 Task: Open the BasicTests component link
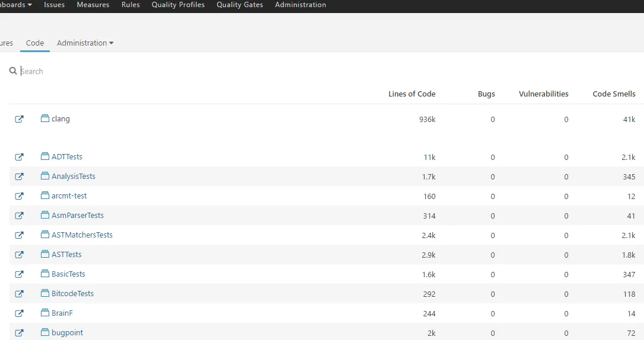tap(68, 274)
